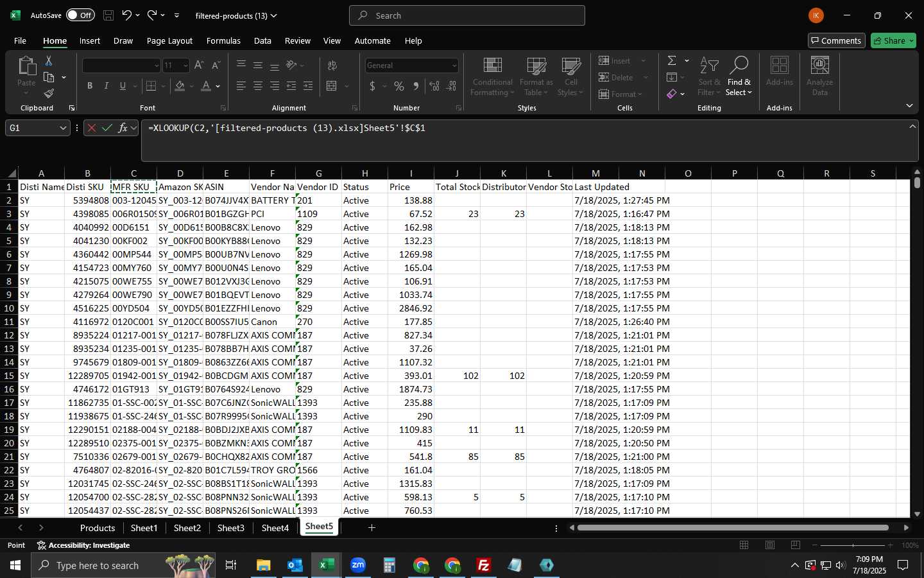Click the Select All corner triangle
The width and height of the screenshot is (924, 578).
(x=11, y=173)
